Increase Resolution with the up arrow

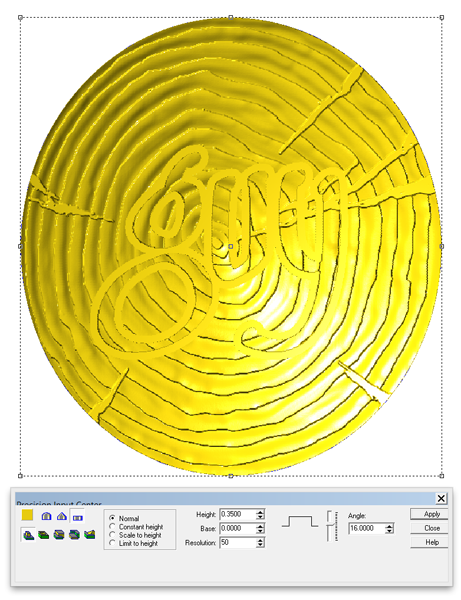tap(260, 540)
